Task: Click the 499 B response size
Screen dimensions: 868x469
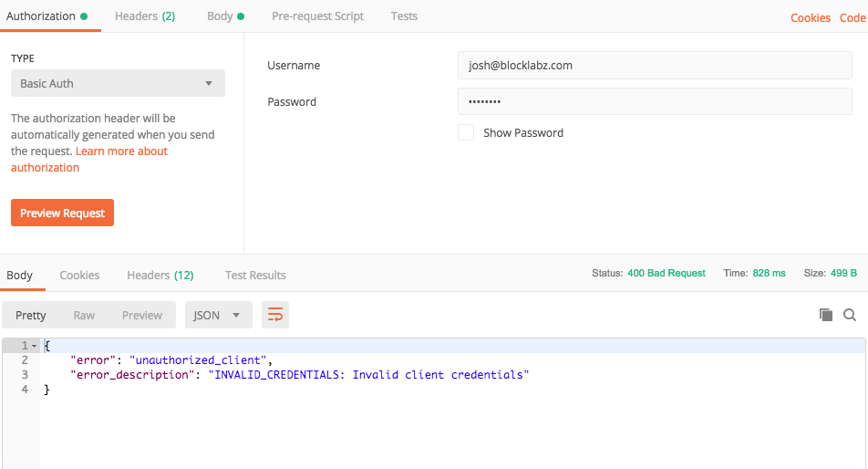Action: 843,273
